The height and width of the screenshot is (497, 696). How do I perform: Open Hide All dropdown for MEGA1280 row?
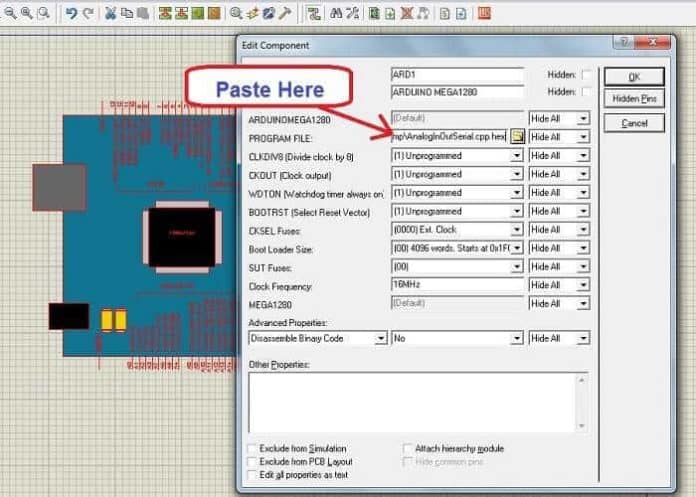pyautogui.click(x=583, y=304)
